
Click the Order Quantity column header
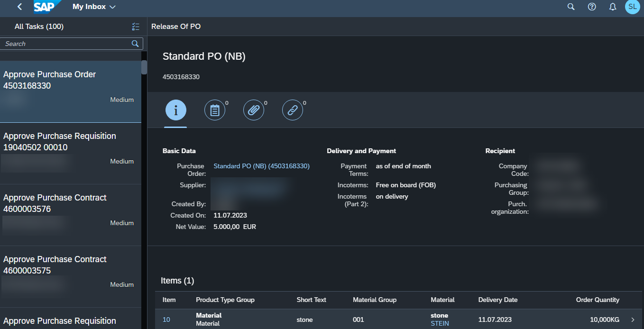point(598,300)
